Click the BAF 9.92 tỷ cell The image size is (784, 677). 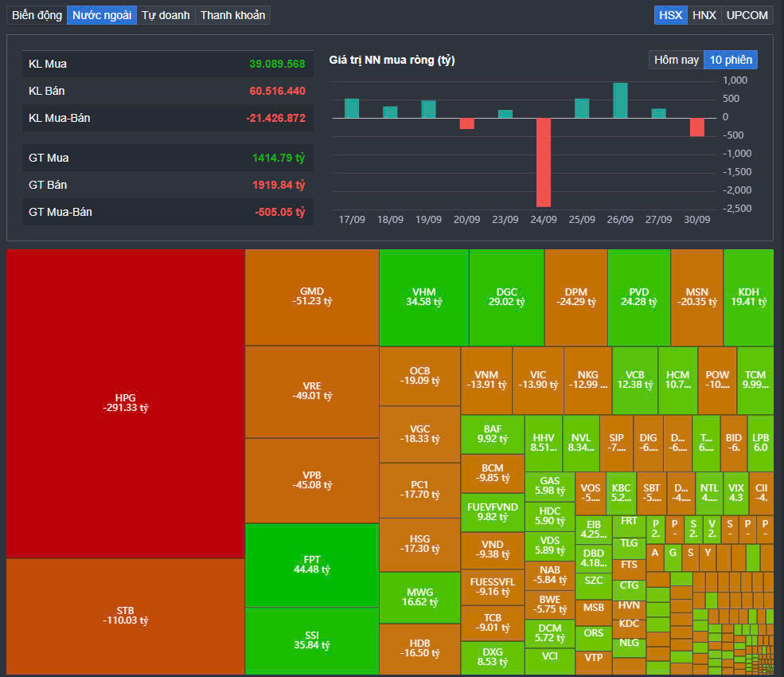point(493,434)
